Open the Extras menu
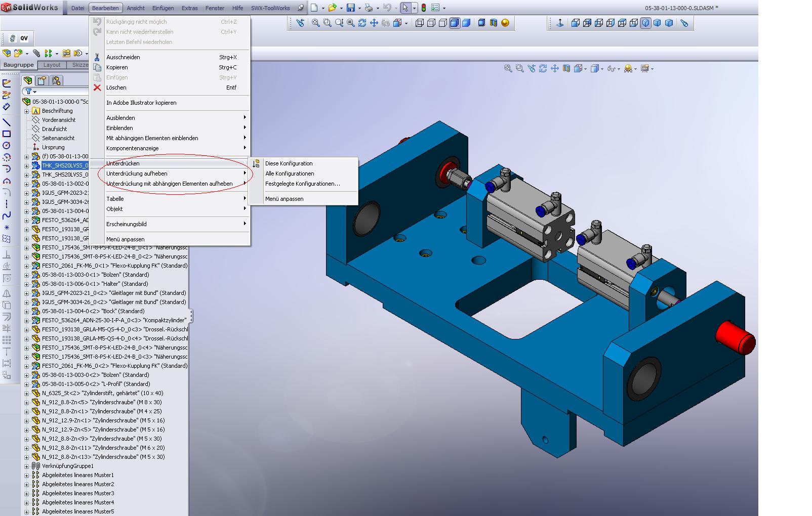 [x=189, y=8]
